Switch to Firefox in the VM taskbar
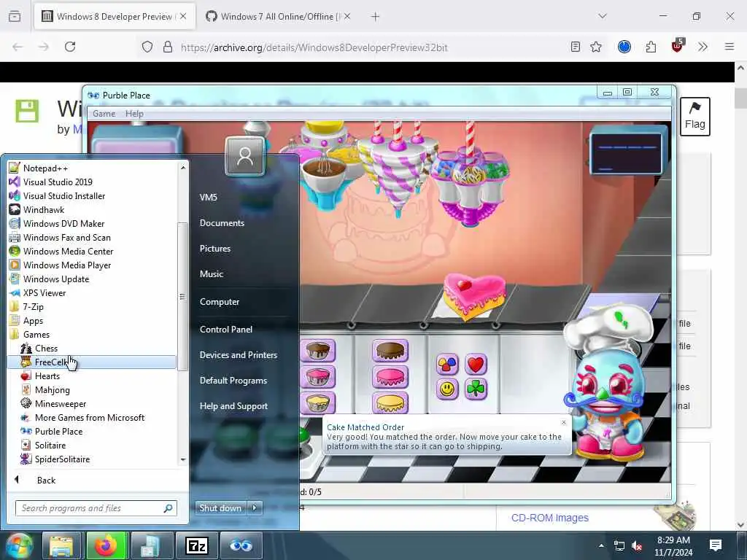This screenshot has width=747, height=560. coord(106,545)
